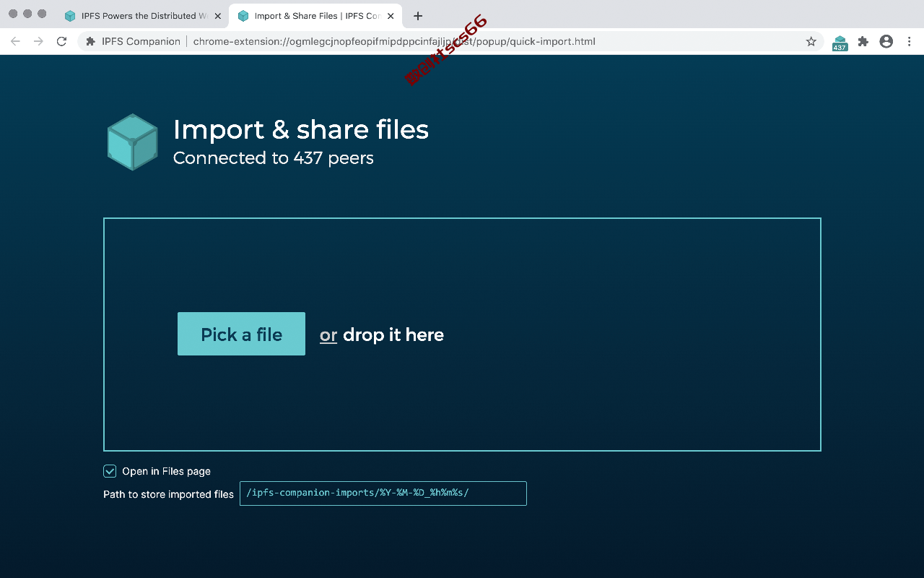Select the Import & Share Files tab

315,16
